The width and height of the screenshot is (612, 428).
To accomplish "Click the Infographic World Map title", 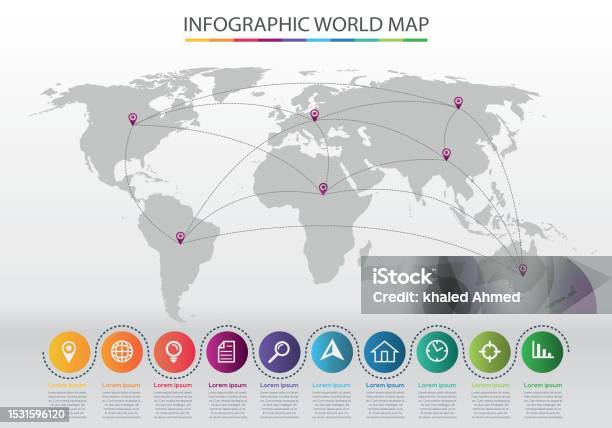I will tap(306, 25).
